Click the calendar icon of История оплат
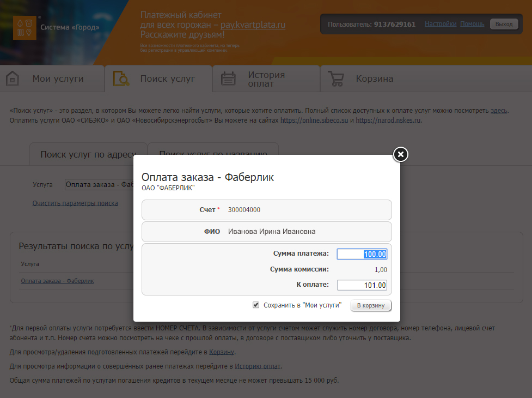 coord(228,79)
